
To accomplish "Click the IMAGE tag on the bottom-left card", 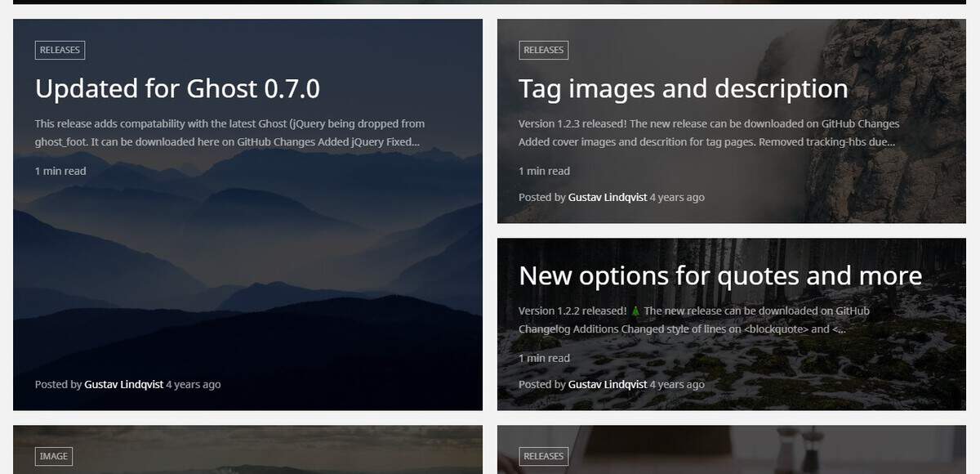I will (53, 456).
